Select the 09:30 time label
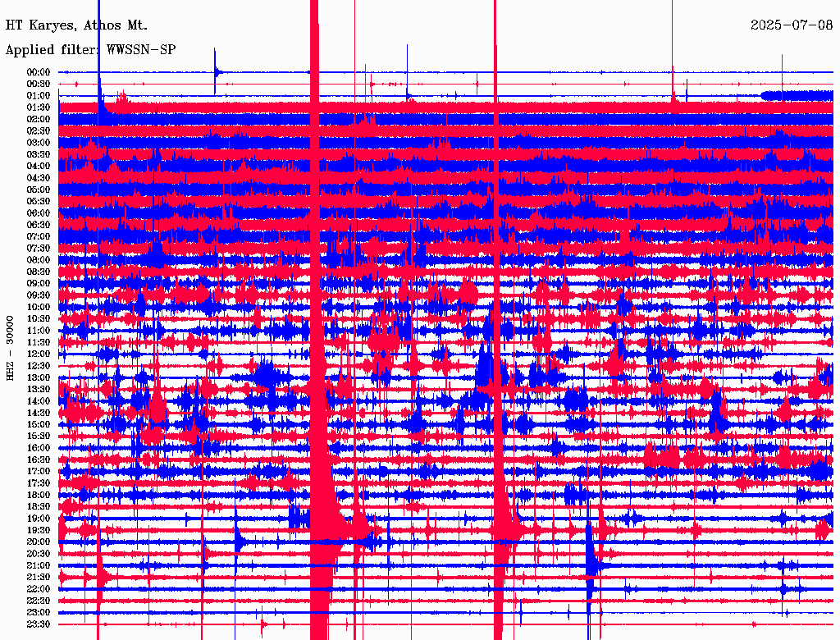The image size is (840, 640). click(39, 295)
